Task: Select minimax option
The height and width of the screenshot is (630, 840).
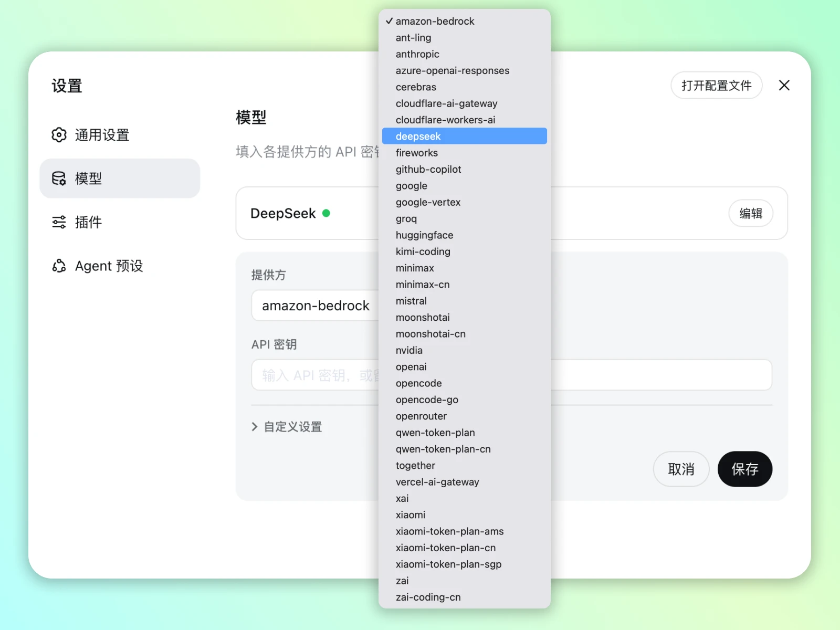Action: [x=465, y=268]
